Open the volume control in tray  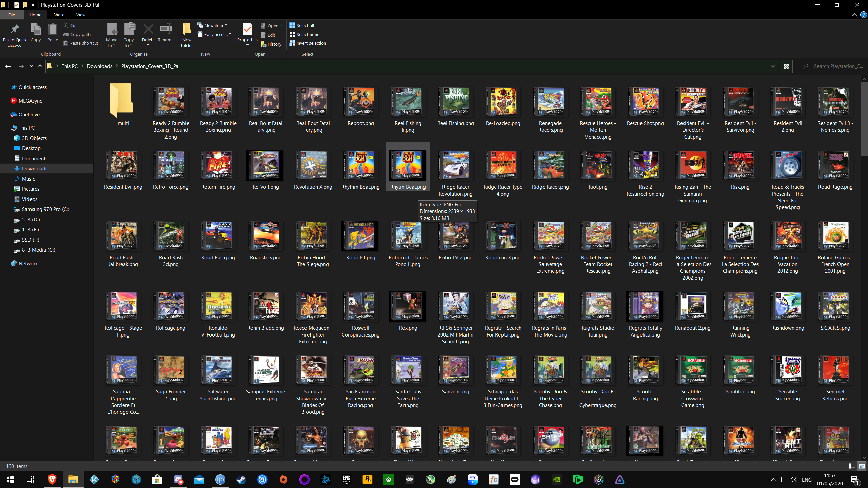click(x=794, y=480)
